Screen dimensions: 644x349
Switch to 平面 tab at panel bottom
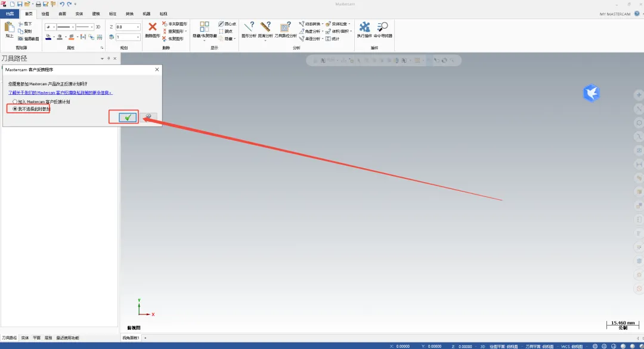pos(36,338)
